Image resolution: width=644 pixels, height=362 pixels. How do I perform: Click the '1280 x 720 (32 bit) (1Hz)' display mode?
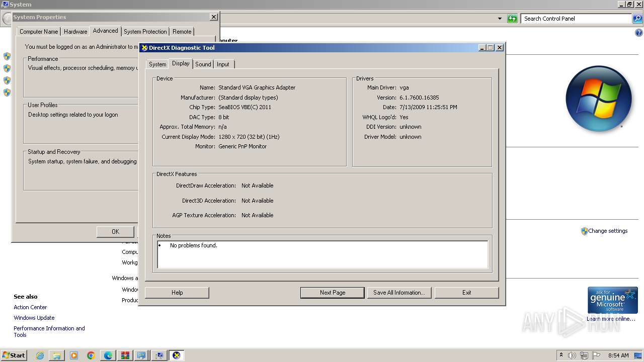[x=249, y=137]
